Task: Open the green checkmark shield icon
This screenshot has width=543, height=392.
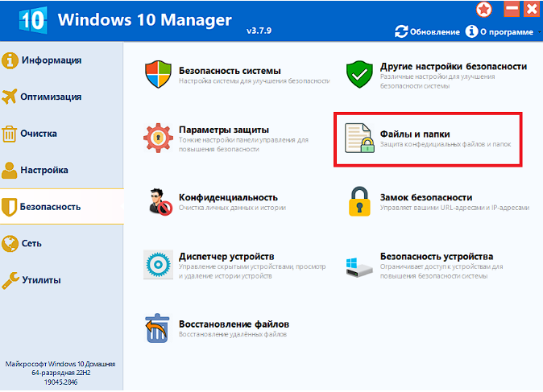Action: pyautogui.click(x=359, y=74)
